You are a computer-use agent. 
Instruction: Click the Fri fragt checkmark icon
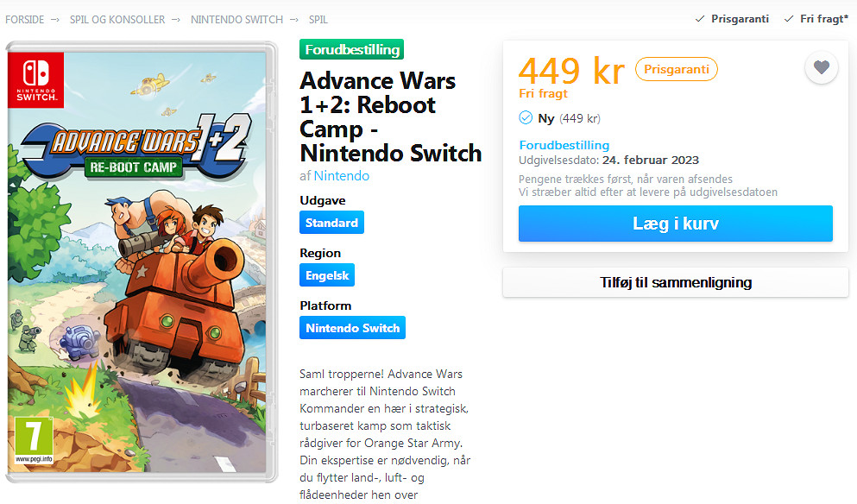pyautogui.click(x=789, y=19)
